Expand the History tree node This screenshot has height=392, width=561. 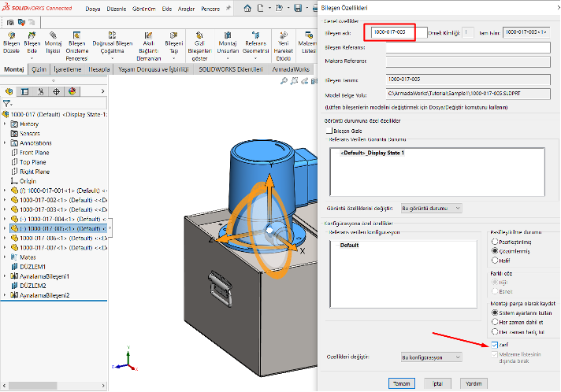pos(5,124)
